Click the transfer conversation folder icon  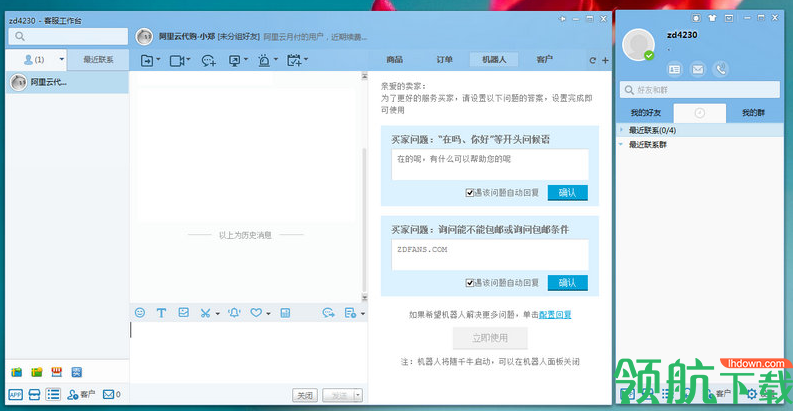147,61
